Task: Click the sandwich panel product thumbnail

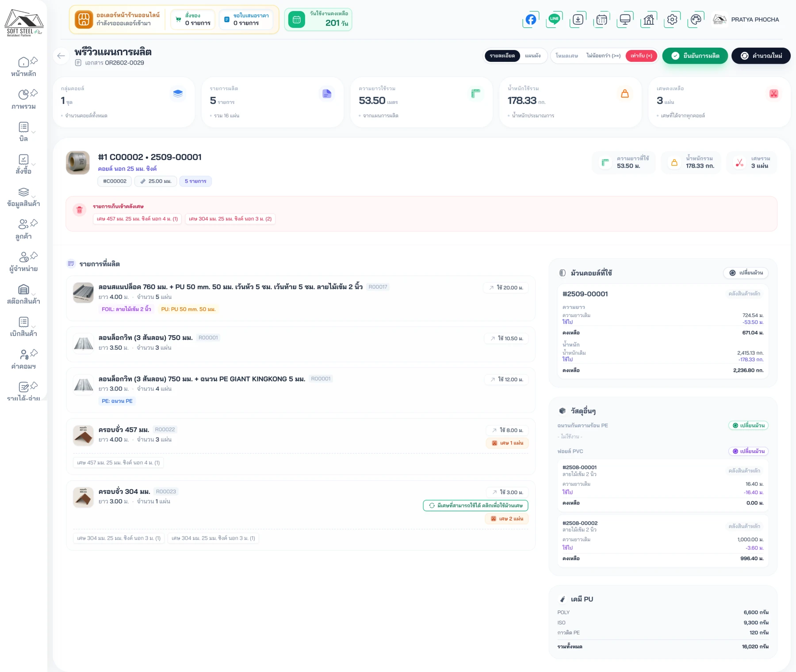Action: point(83,293)
